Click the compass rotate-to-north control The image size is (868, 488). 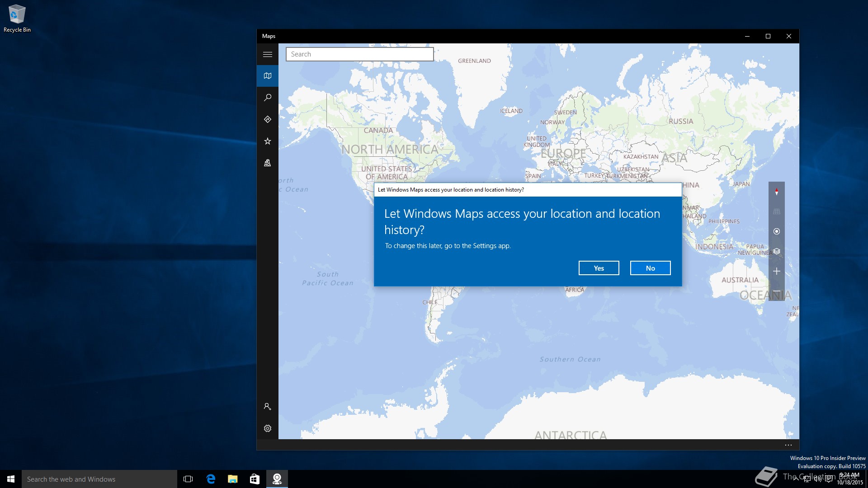(777, 192)
